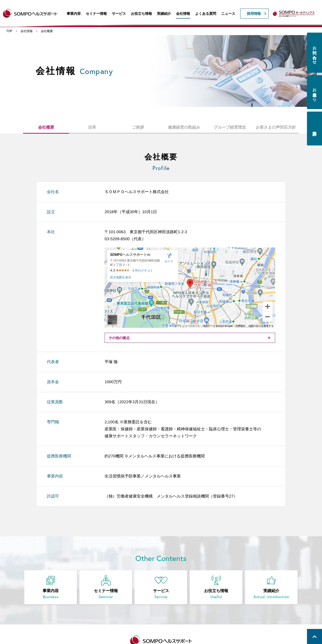The height and width of the screenshot is (644, 322).
Task: Open the セミナー情報 navigation menu
Action: click(96, 14)
